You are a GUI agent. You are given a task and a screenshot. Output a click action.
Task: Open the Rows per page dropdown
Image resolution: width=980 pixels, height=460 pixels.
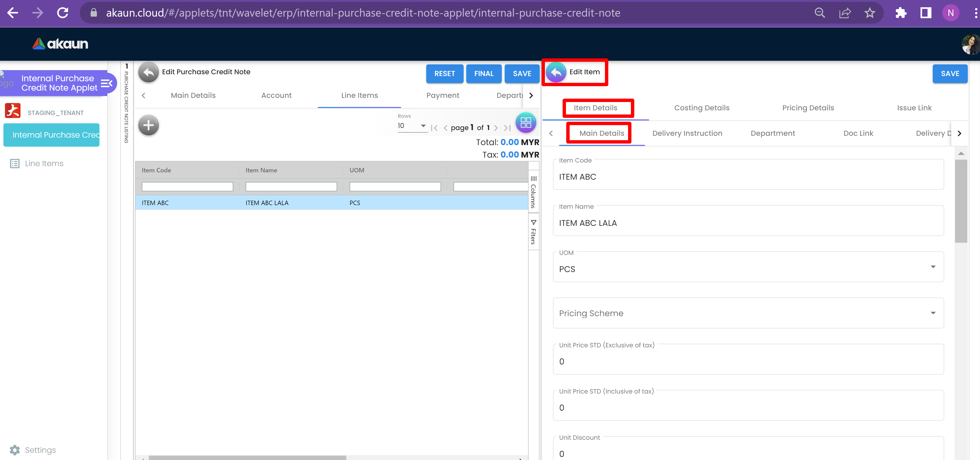(412, 126)
